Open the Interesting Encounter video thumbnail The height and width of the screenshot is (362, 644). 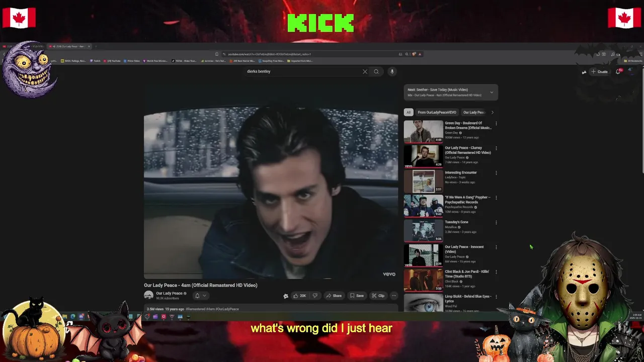pos(423,181)
